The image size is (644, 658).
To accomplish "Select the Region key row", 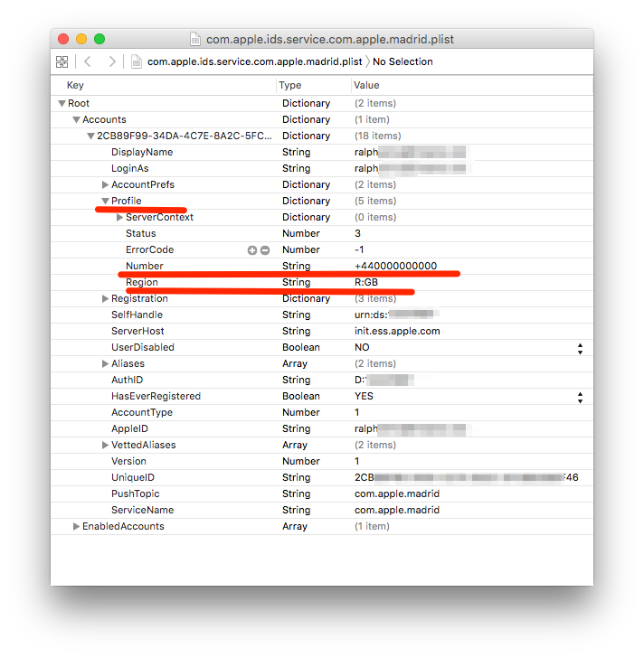I will pyautogui.click(x=322, y=282).
